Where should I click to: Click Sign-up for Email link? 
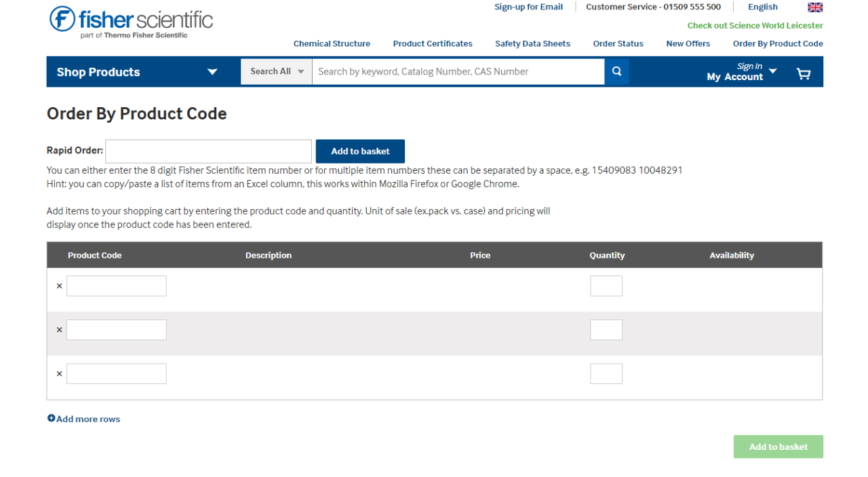[528, 7]
